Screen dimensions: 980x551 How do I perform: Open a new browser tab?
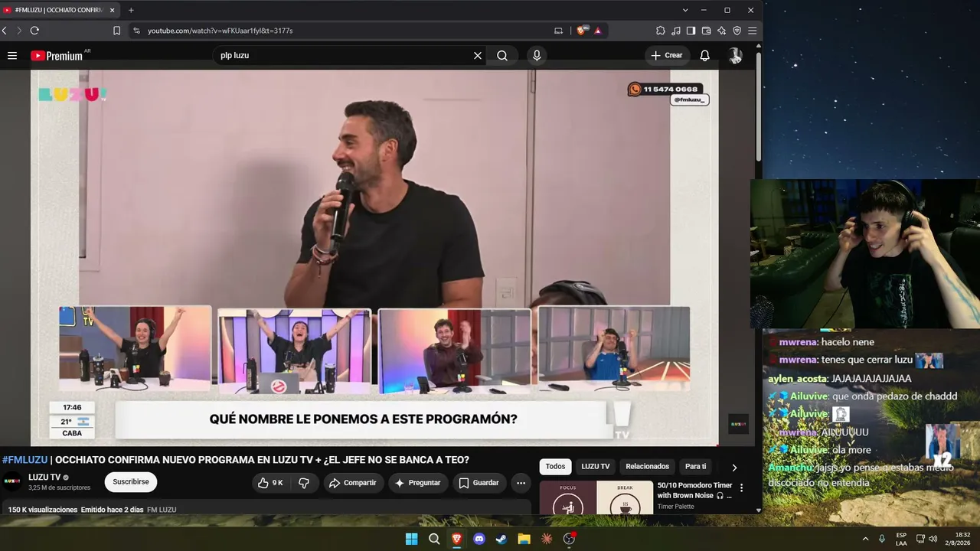131,10
